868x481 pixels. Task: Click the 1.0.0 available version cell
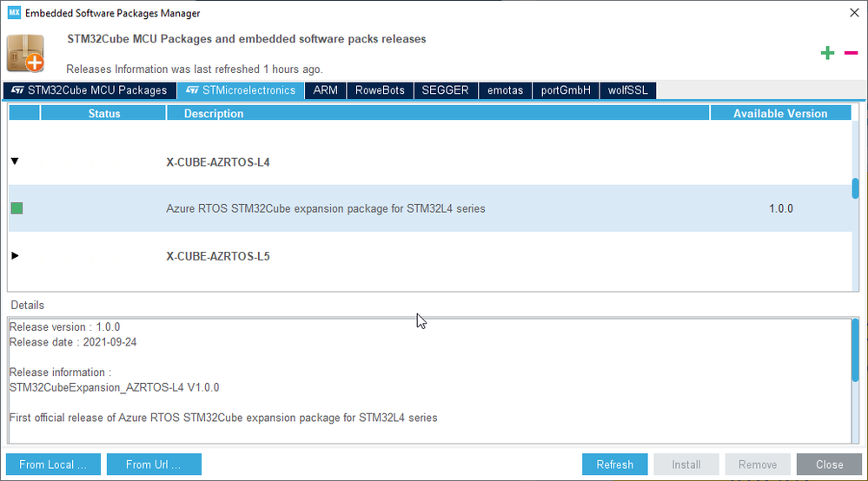point(780,208)
